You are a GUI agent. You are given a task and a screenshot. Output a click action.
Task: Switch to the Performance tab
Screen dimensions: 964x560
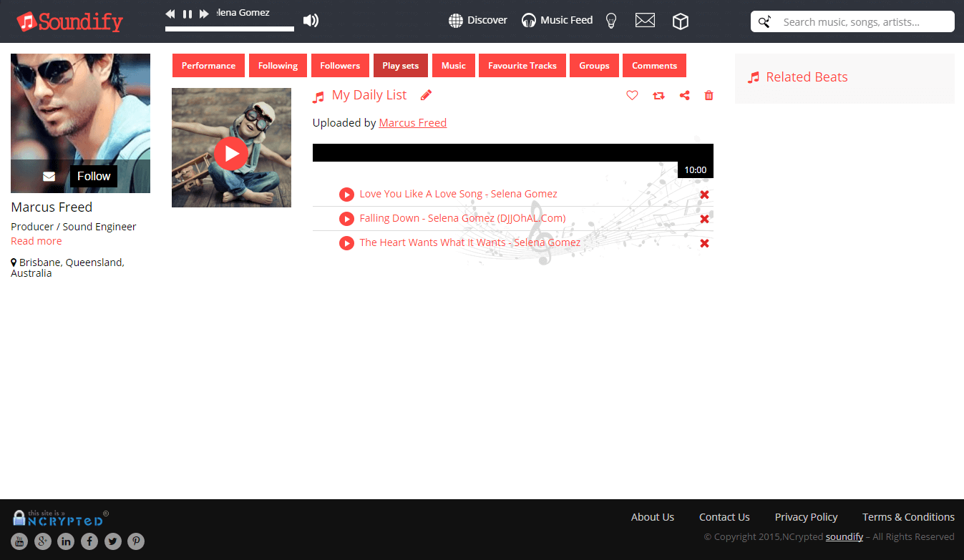point(208,65)
